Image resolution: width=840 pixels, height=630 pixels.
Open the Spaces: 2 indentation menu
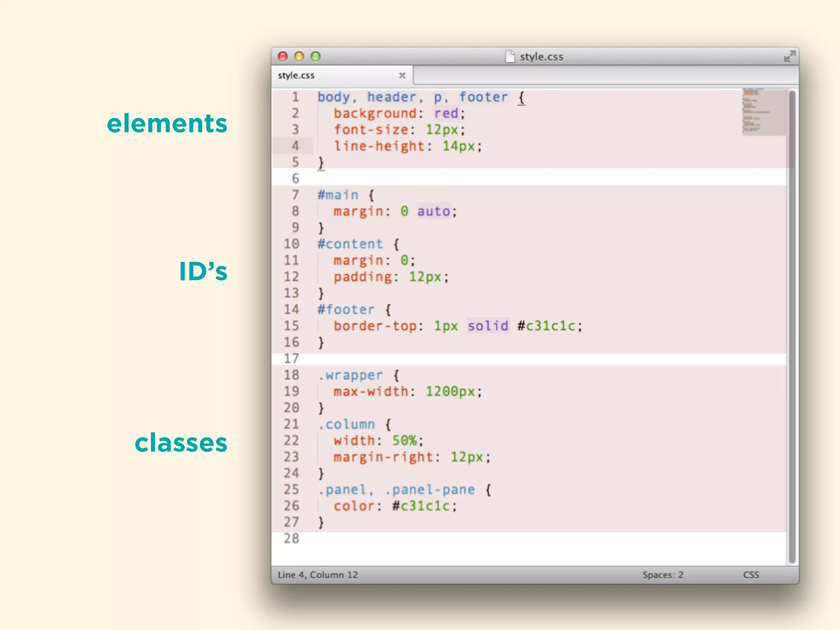point(662,575)
